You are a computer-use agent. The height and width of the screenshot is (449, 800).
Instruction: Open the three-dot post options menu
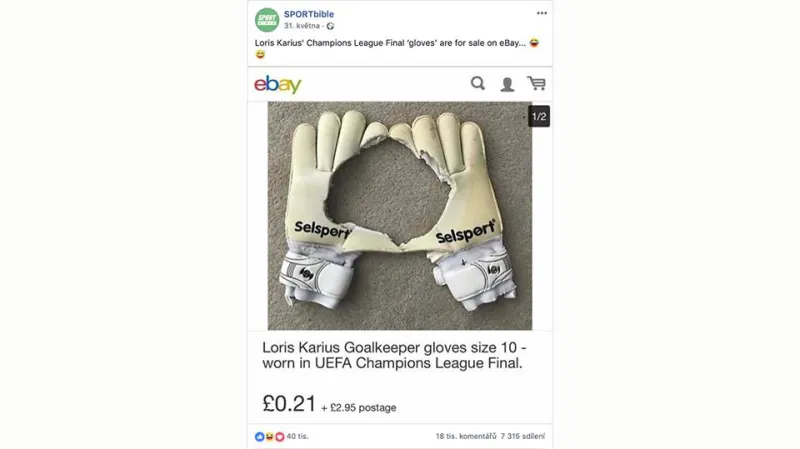tap(542, 13)
